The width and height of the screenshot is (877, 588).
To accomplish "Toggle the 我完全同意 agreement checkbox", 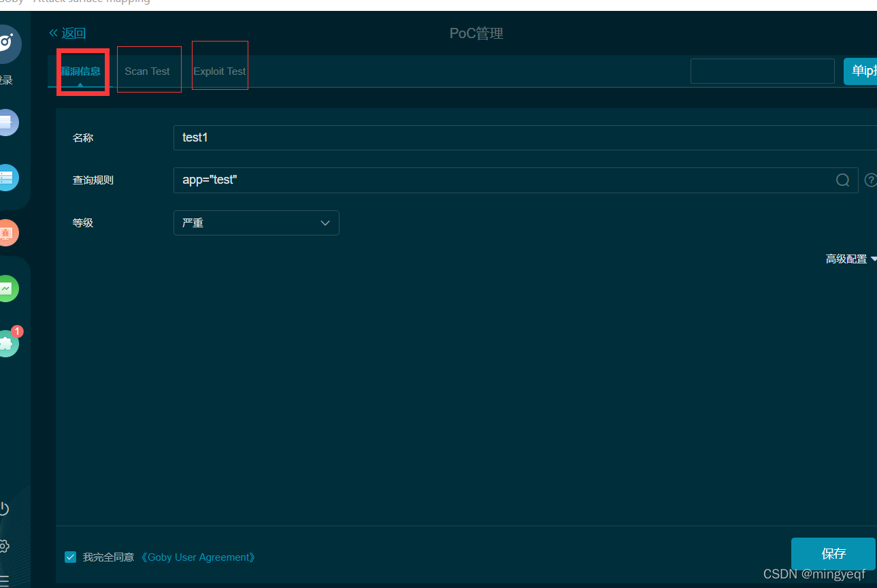I will pyautogui.click(x=71, y=557).
